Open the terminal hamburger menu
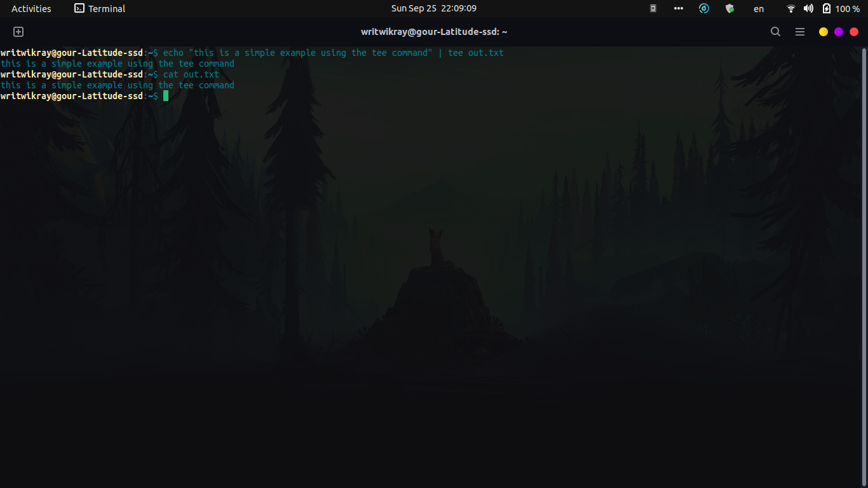Screen dimensions: 868x488 (800, 31)
